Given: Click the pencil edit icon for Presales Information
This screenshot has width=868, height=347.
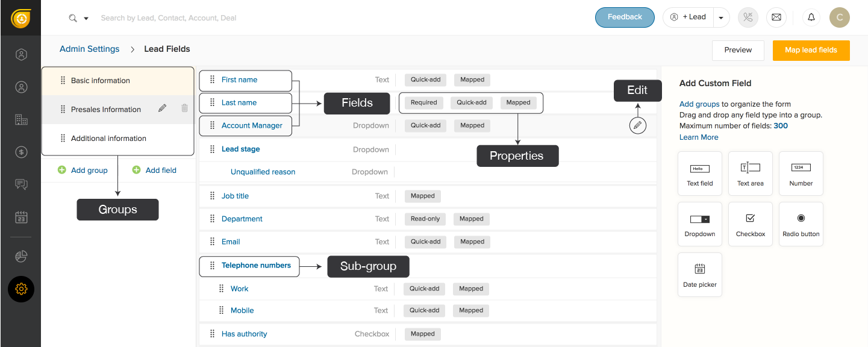Looking at the screenshot, I should point(162,108).
